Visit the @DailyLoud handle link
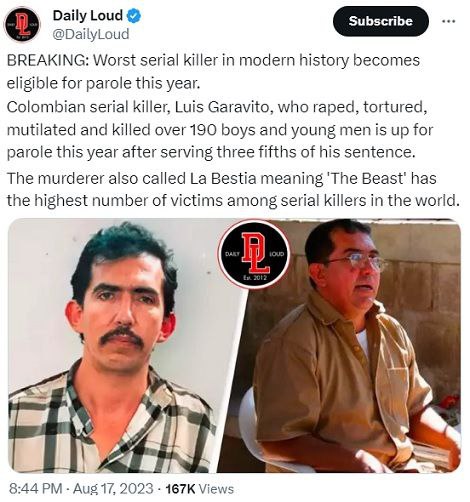 91,34
